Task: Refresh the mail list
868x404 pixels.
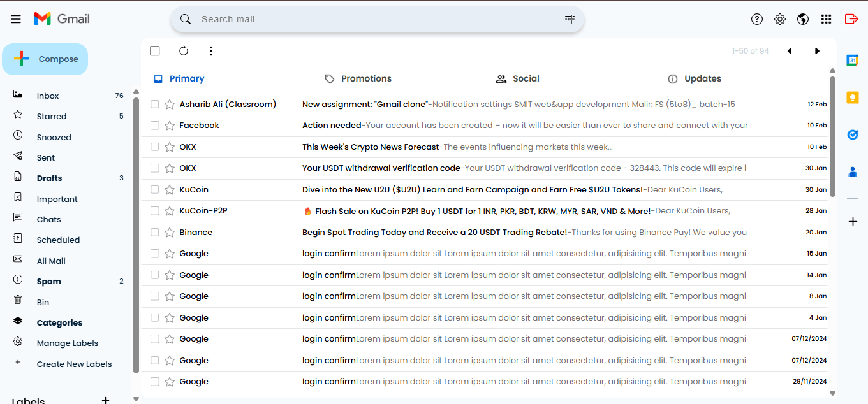Action: tap(184, 51)
